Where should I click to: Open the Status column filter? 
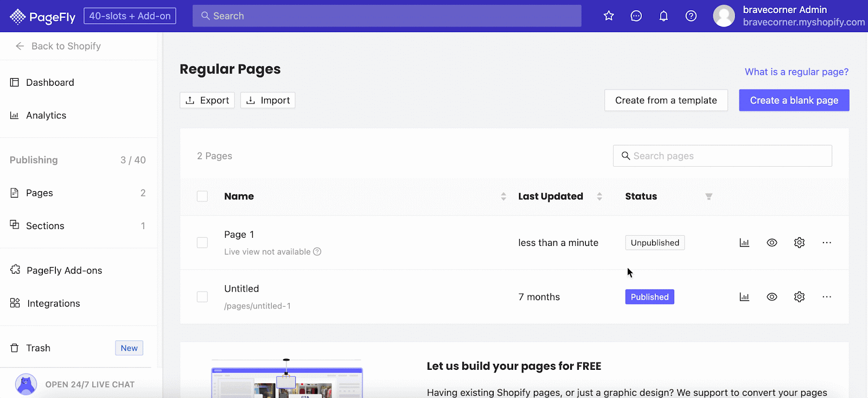(x=709, y=197)
